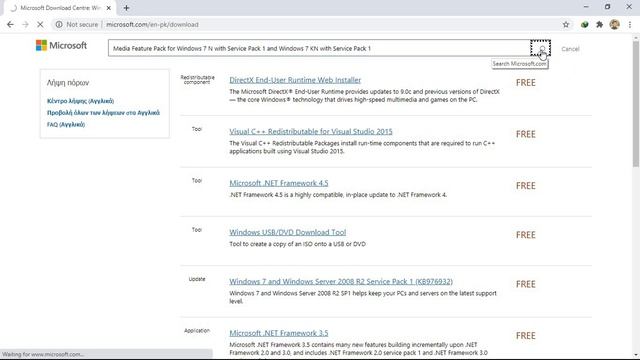Viewport: 640px width, 360px height.
Task: Open Microsoft .NET Framework 3.5 link
Action: pyautogui.click(x=279, y=333)
